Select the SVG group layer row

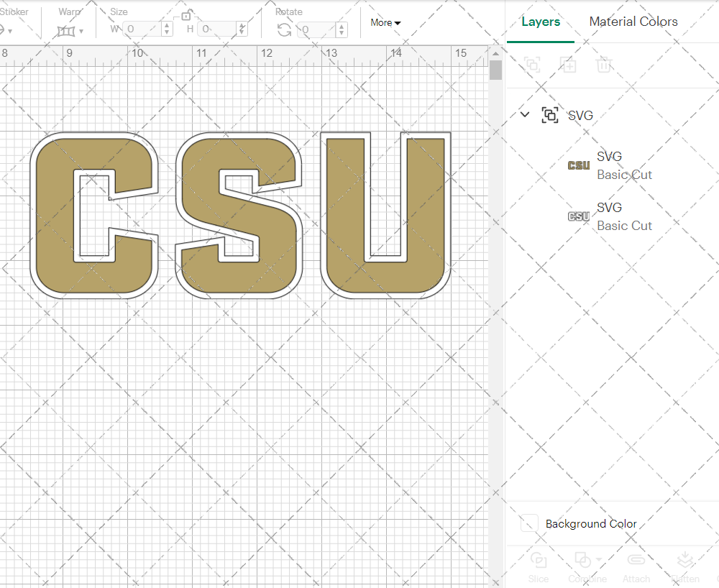pyautogui.click(x=613, y=115)
